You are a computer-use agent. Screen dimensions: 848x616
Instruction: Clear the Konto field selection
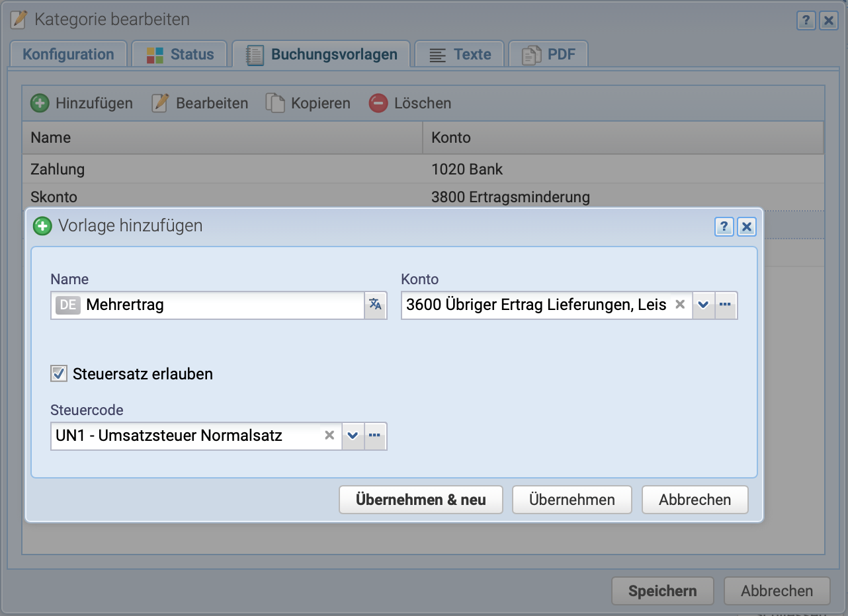tap(679, 305)
